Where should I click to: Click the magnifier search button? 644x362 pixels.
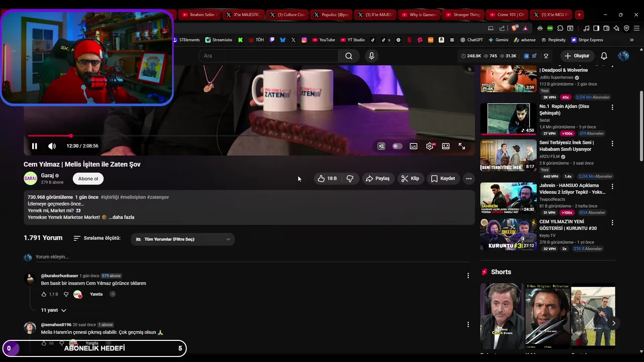tap(349, 56)
